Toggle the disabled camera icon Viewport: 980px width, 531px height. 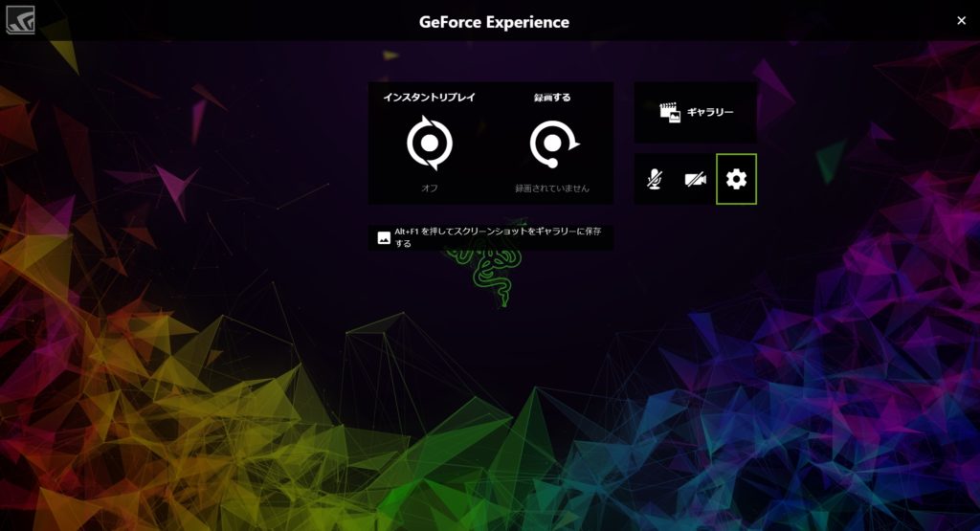696,180
